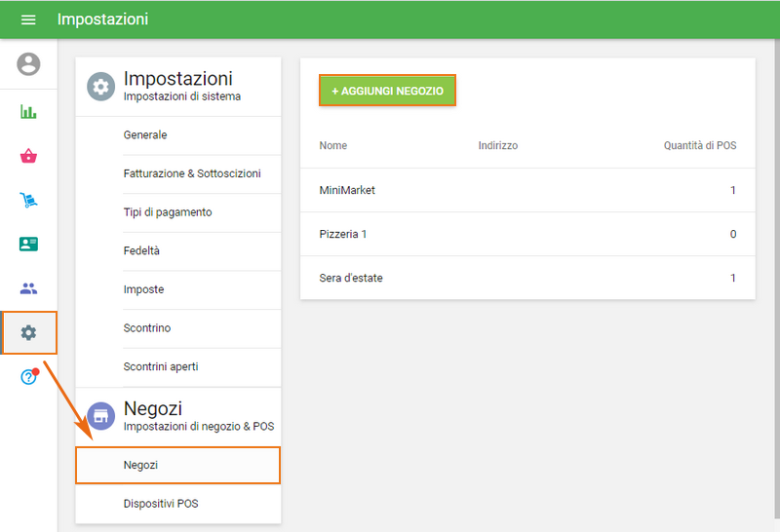Click the Nome column header
This screenshot has height=532, width=780.
coord(333,146)
